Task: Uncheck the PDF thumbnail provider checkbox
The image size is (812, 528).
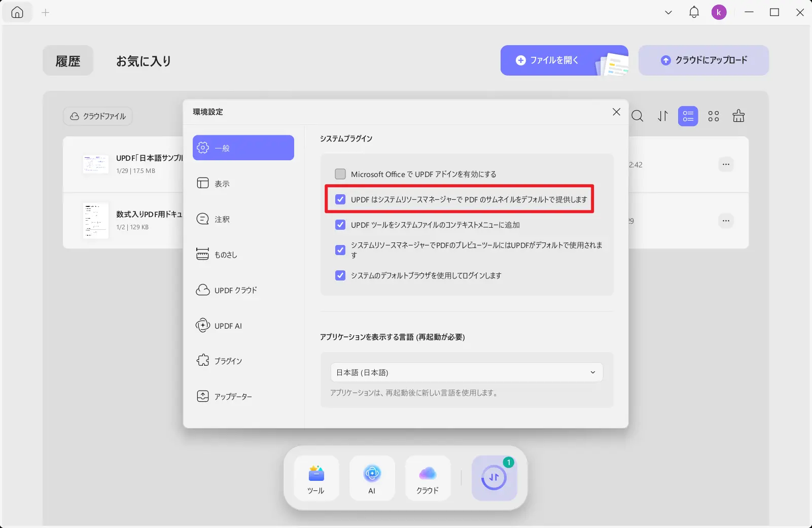Action: tap(340, 199)
